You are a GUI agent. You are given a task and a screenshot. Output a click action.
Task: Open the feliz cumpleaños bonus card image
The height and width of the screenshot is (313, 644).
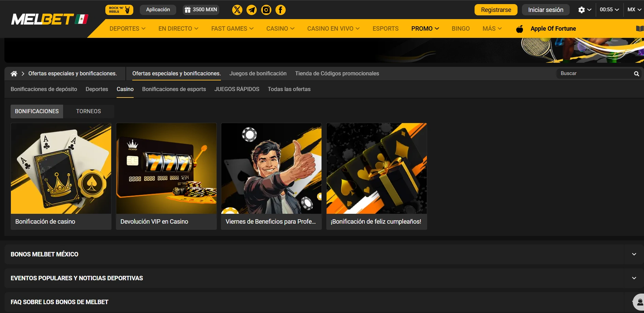(377, 168)
